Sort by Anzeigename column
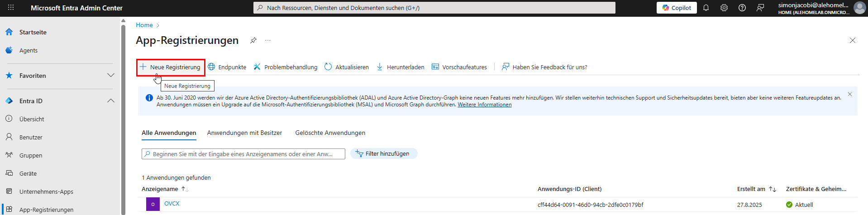 click(184, 189)
